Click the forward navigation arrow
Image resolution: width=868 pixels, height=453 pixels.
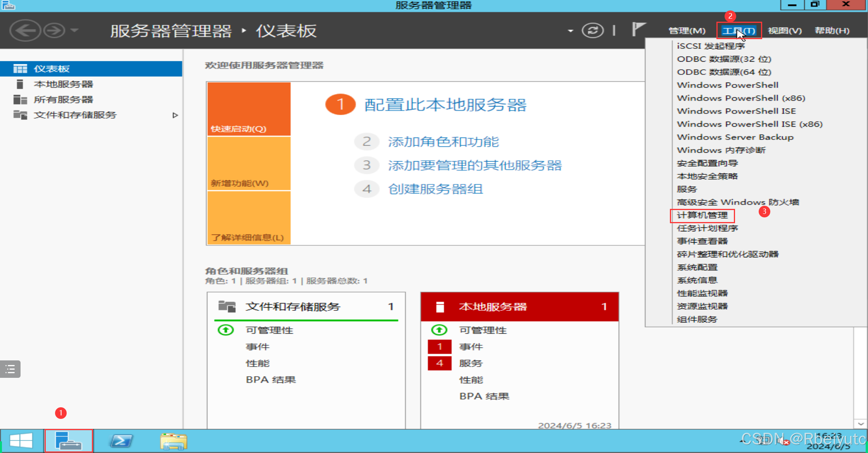[54, 31]
